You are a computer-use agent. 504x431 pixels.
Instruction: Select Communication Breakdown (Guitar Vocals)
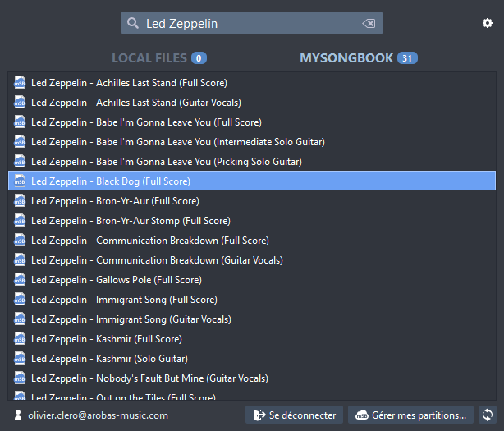click(252, 260)
